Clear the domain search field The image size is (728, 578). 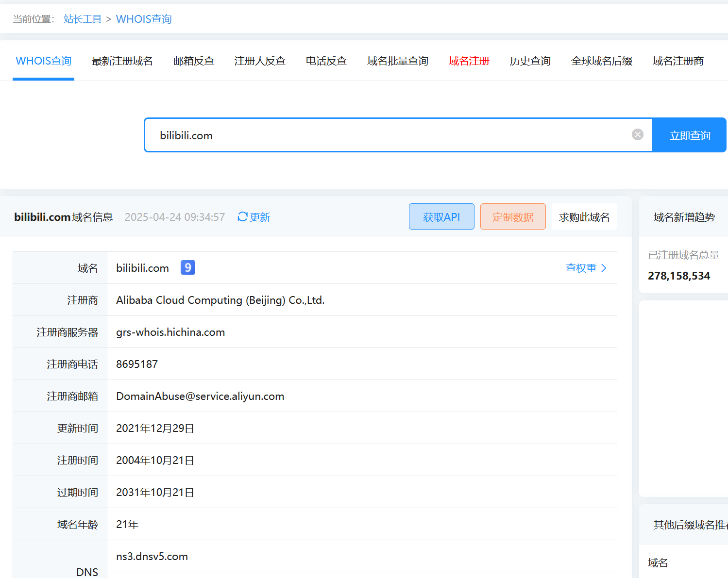coord(638,134)
